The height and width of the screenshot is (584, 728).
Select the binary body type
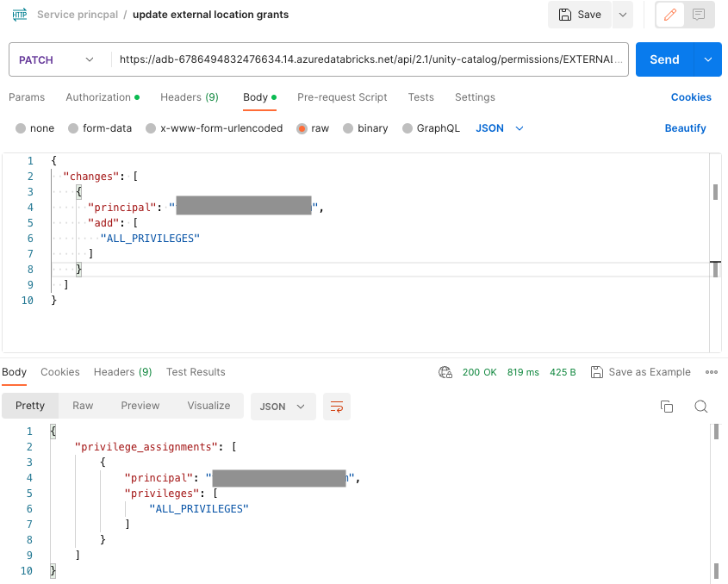[x=348, y=128]
